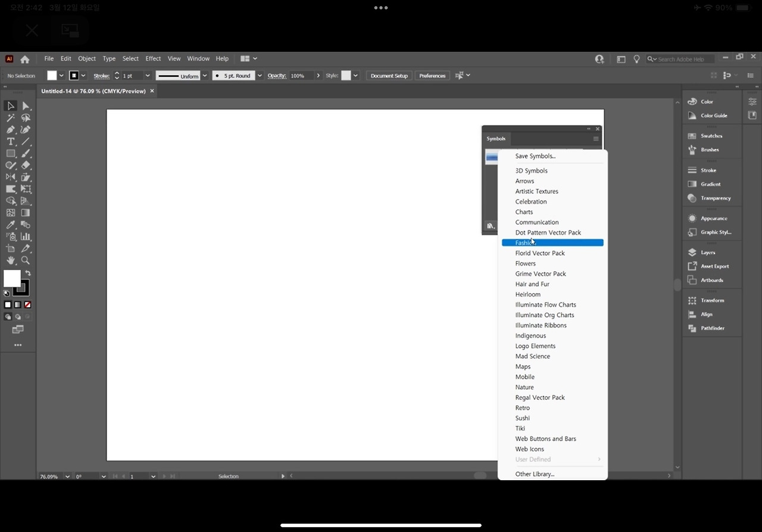Click the Opacity value field
762x532 pixels.
point(301,76)
